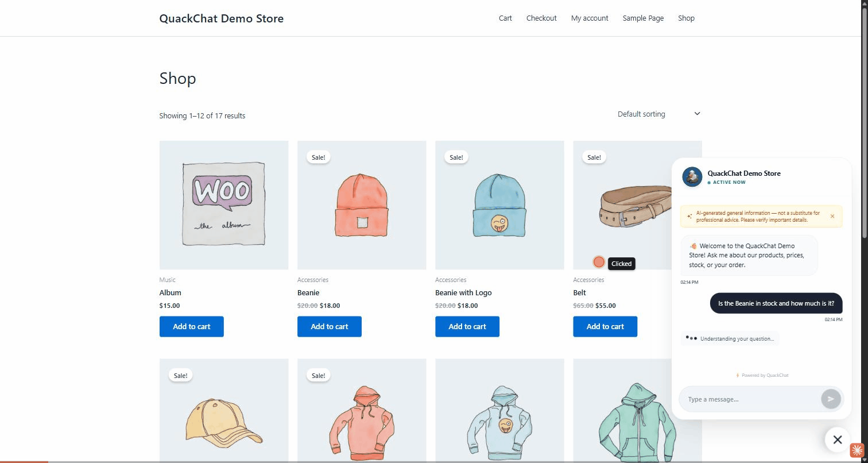
Task: Open the yellow cap product image
Action: click(x=224, y=410)
